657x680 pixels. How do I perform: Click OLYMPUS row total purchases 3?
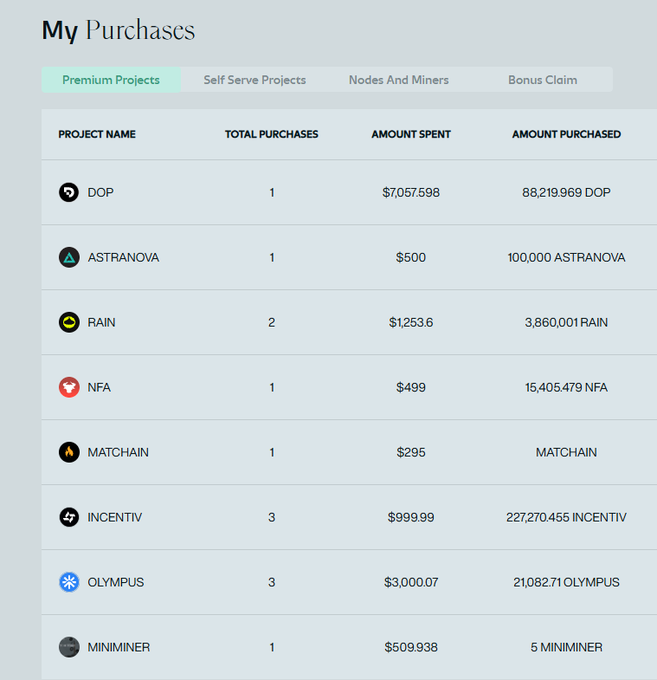point(271,582)
